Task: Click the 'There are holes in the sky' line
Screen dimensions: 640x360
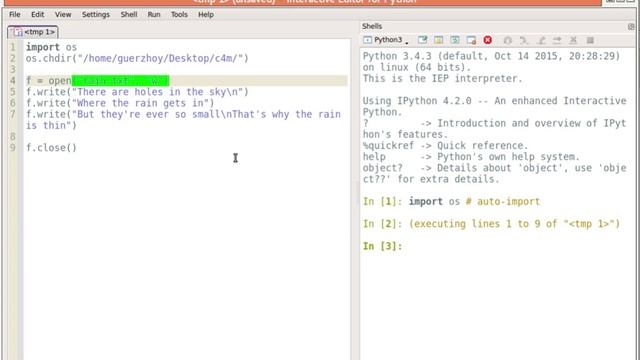Action: (137, 92)
